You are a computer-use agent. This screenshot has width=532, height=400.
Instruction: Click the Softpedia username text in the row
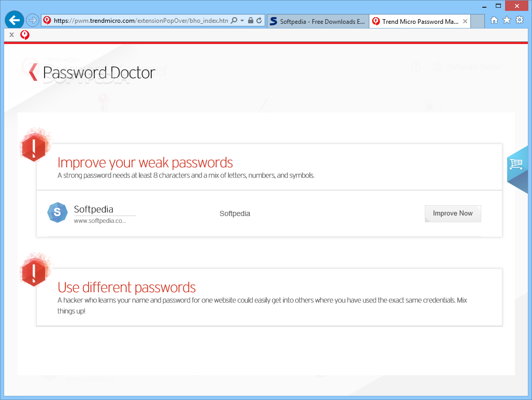235,213
